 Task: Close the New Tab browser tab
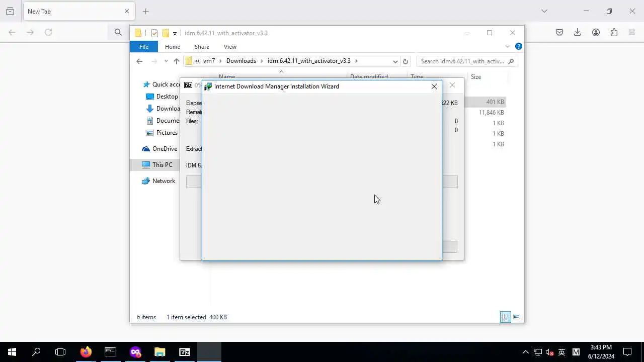tap(127, 11)
